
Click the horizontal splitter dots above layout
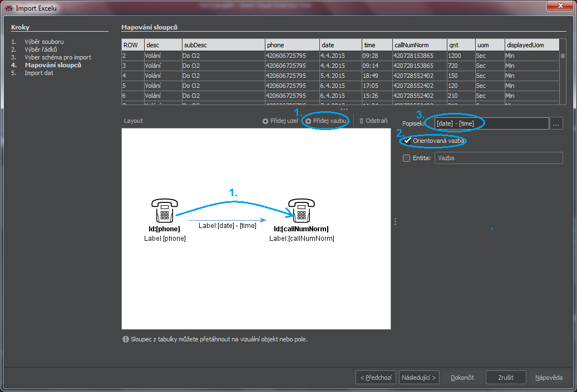[x=344, y=110]
